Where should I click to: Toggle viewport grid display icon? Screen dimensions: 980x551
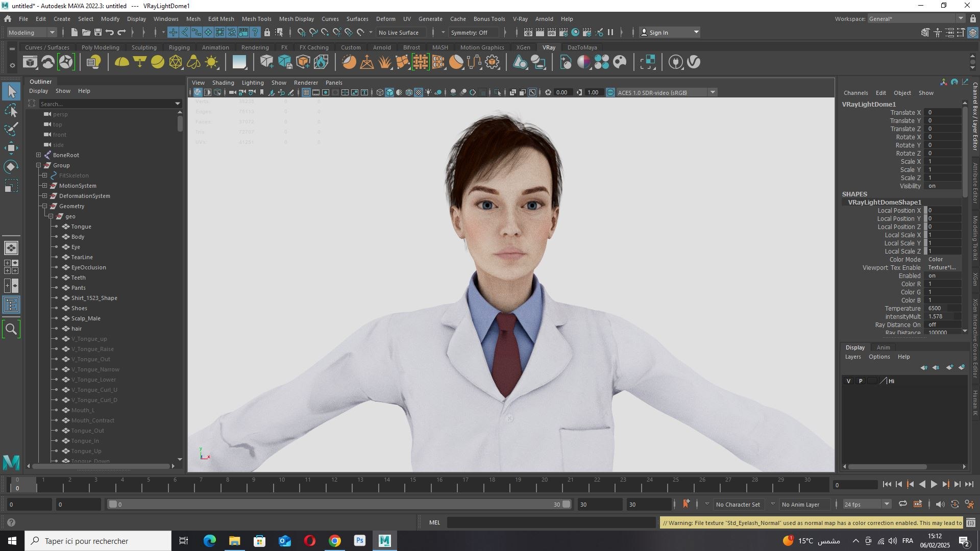pos(306,92)
